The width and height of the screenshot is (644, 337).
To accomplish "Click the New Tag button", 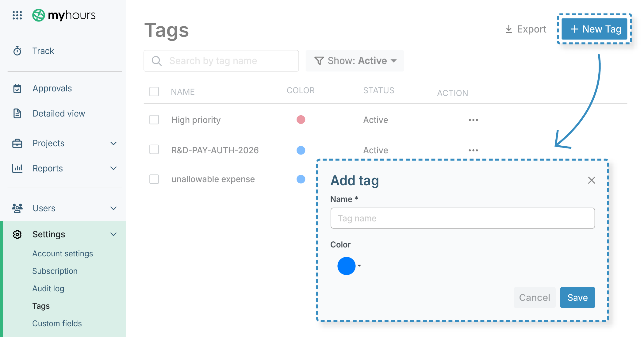I will point(594,29).
